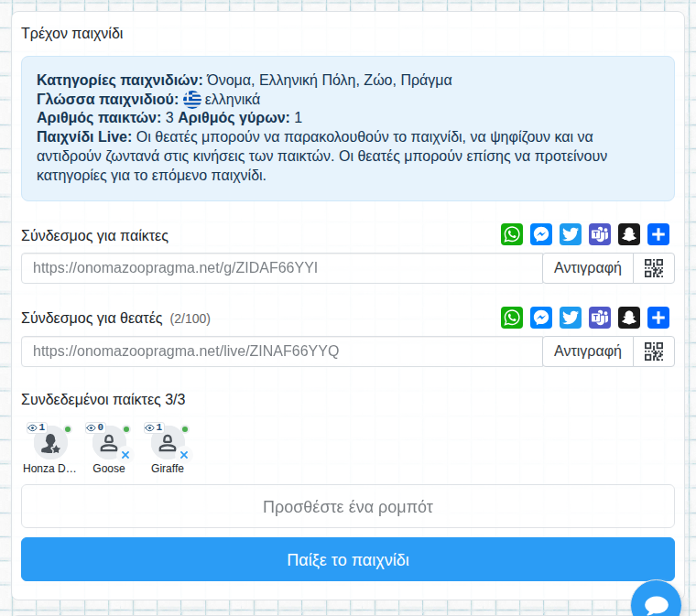Share player link via Messenger
This screenshot has height=616, width=696.
click(541, 234)
